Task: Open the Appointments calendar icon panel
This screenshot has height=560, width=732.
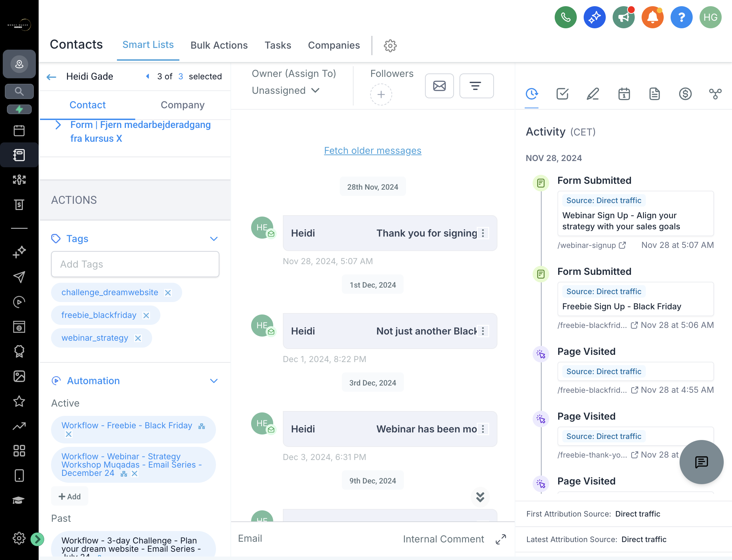Action: [x=624, y=94]
